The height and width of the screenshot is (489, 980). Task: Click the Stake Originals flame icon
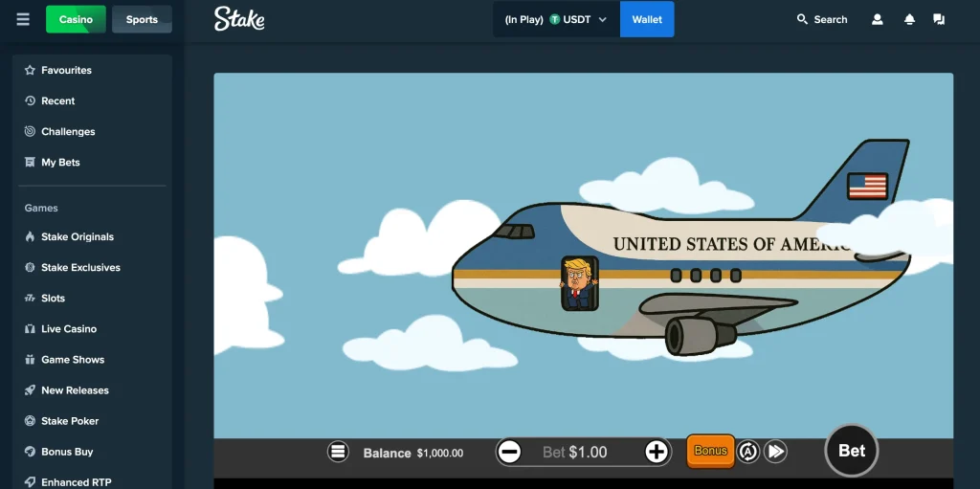[30, 236]
